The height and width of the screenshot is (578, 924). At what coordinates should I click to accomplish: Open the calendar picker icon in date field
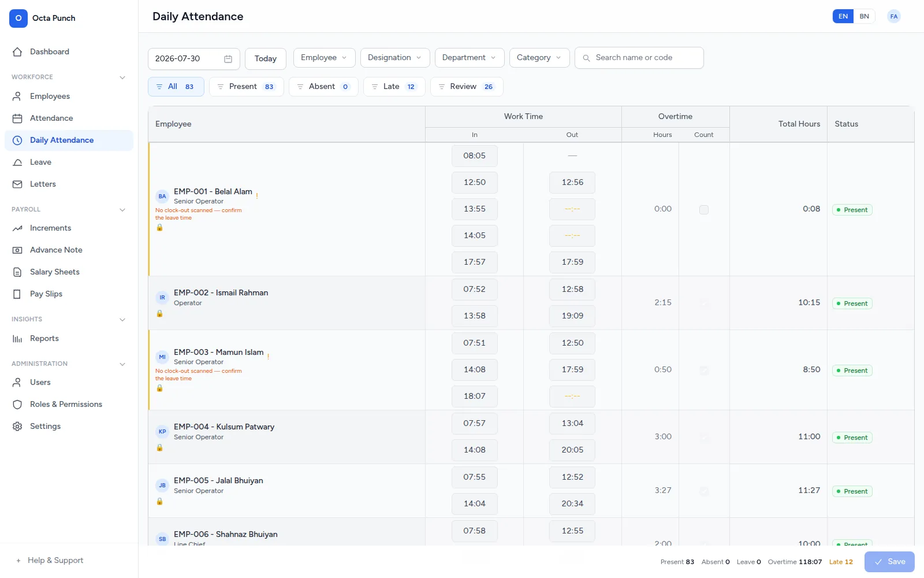pos(228,58)
